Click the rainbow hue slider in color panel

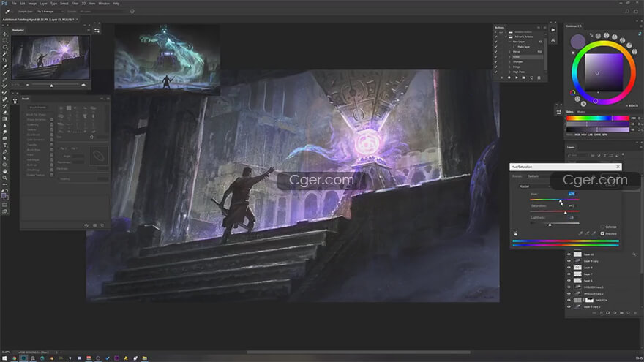point(598,118)
